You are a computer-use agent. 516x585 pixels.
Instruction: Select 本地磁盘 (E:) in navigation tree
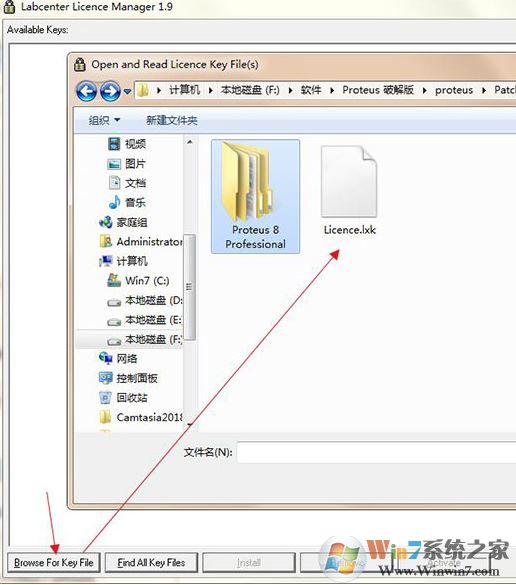point(145,320)
